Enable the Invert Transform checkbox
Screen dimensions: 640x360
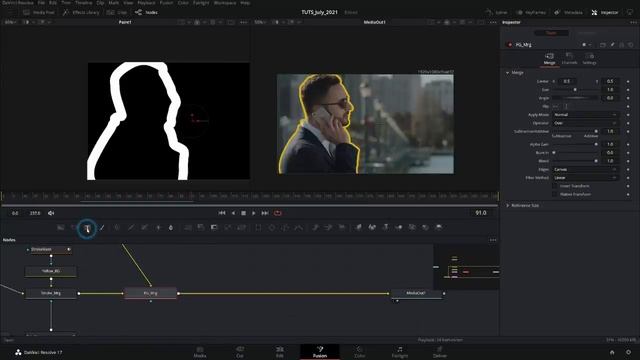(555, 186)
